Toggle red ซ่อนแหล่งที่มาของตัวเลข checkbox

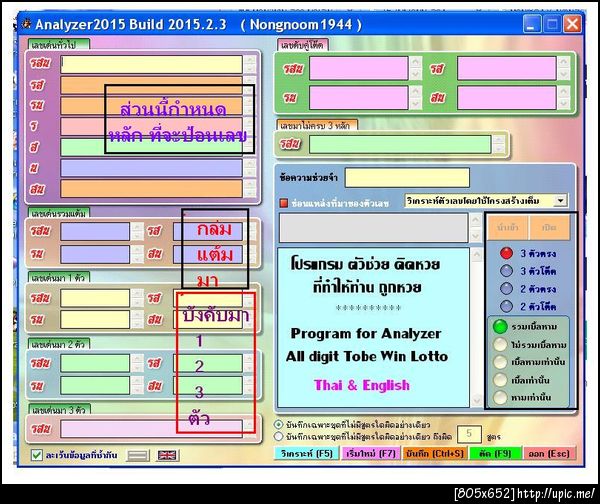[x=284, y=203]
